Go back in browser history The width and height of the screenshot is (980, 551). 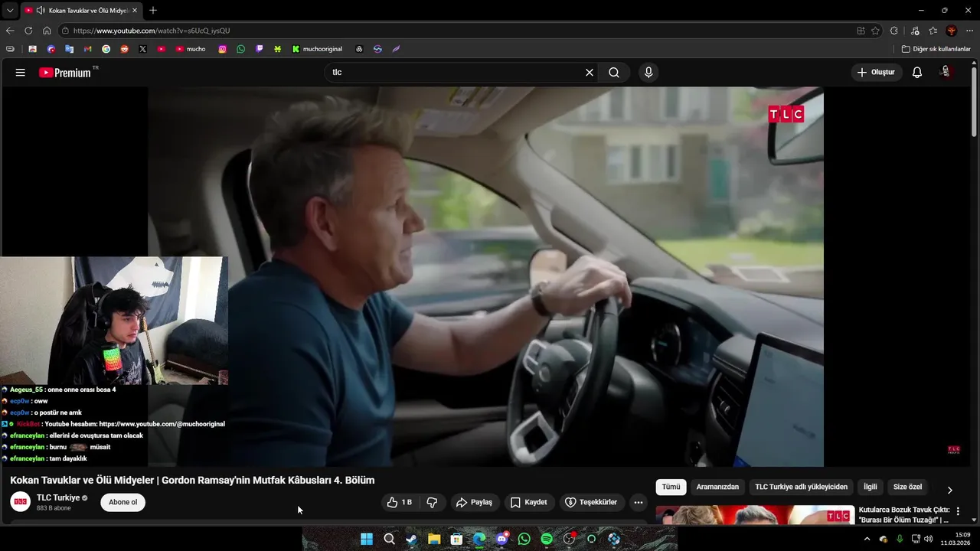(10, 31)
